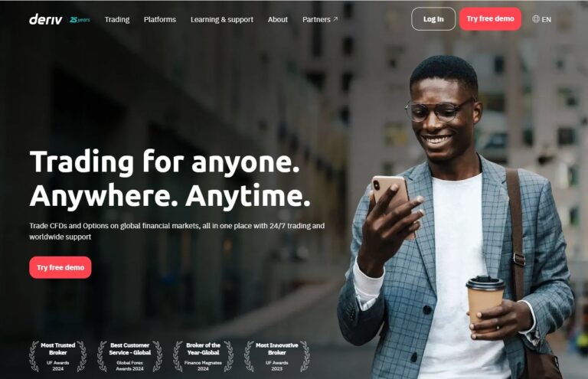Select the Broker of the Year award badge
This screenshot has height=379, width=588.
pyautogui.click(x=203, y=356)
